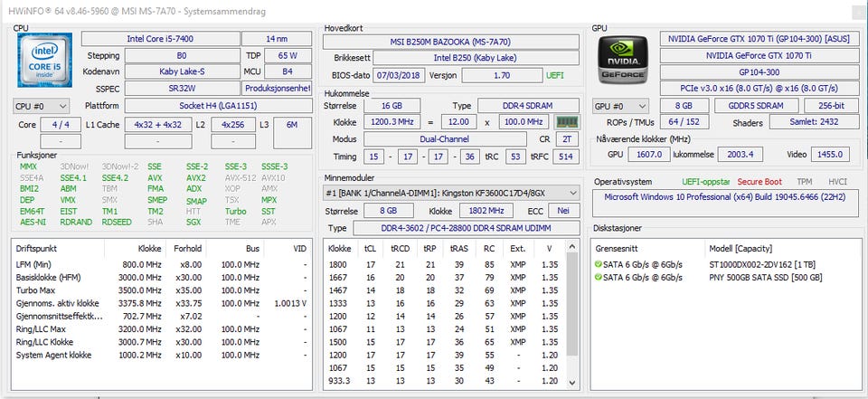The image size is (868, 399).
Task: Click the 256-bit bus width field
Action: (x=832, y=106)
